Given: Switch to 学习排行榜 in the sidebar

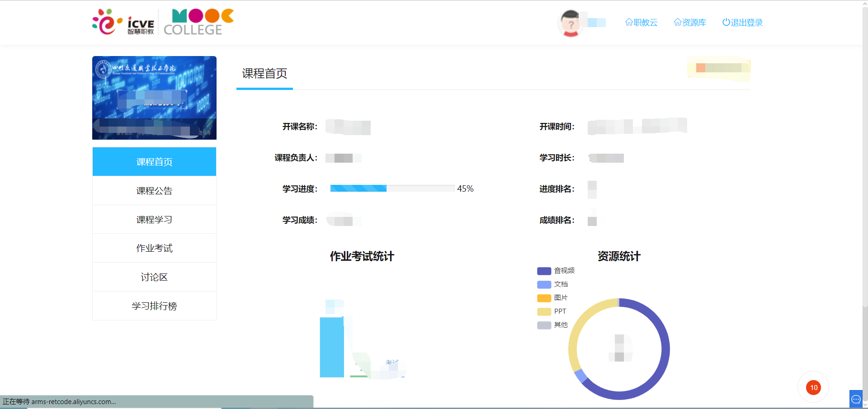Looking at the screenshot, I should [154, 306].
